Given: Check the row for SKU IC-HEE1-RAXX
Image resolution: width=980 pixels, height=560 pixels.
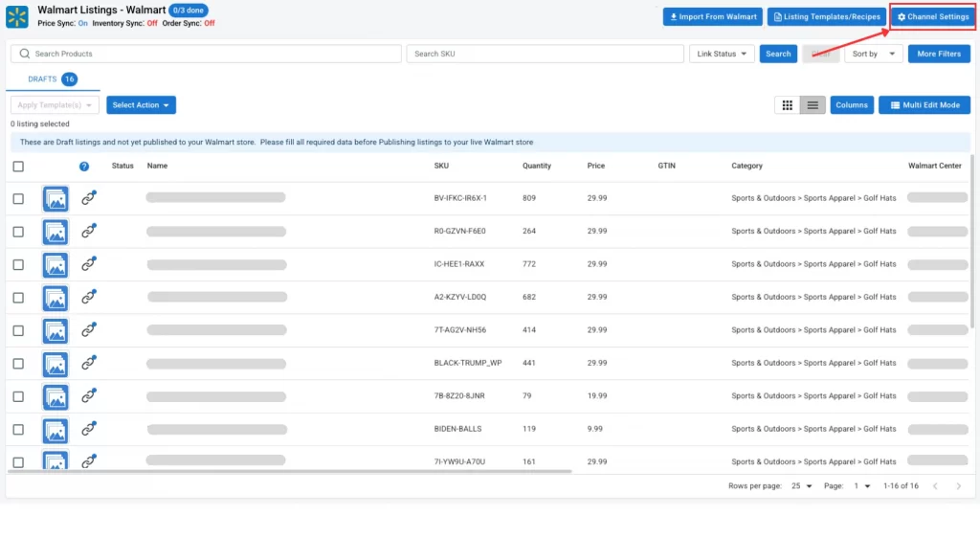Looking at the screenshot, I should pos(18,265).
